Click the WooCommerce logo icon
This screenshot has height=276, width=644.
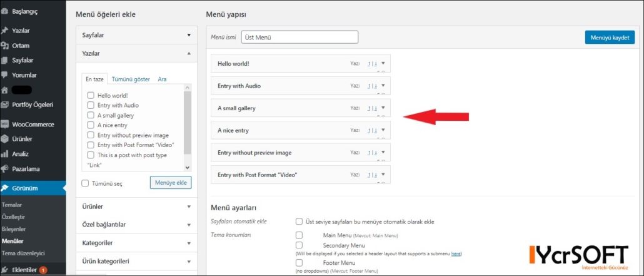4,124
